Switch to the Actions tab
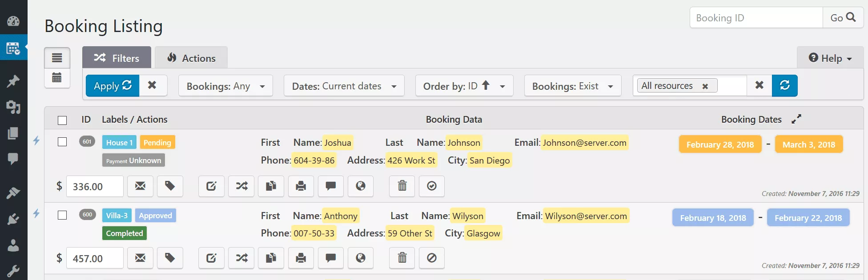The image size is (868, 280). pos(191,58)
